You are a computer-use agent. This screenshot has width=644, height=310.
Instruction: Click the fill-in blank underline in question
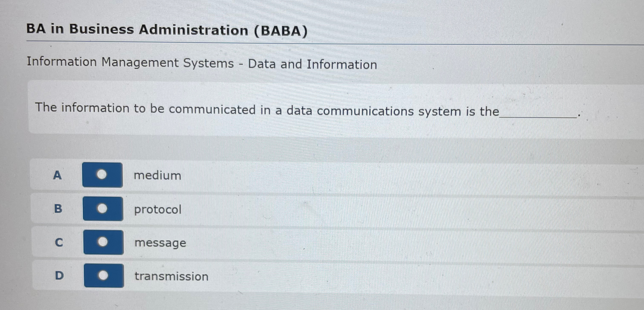pyautogui.click(x=538, y=116)
